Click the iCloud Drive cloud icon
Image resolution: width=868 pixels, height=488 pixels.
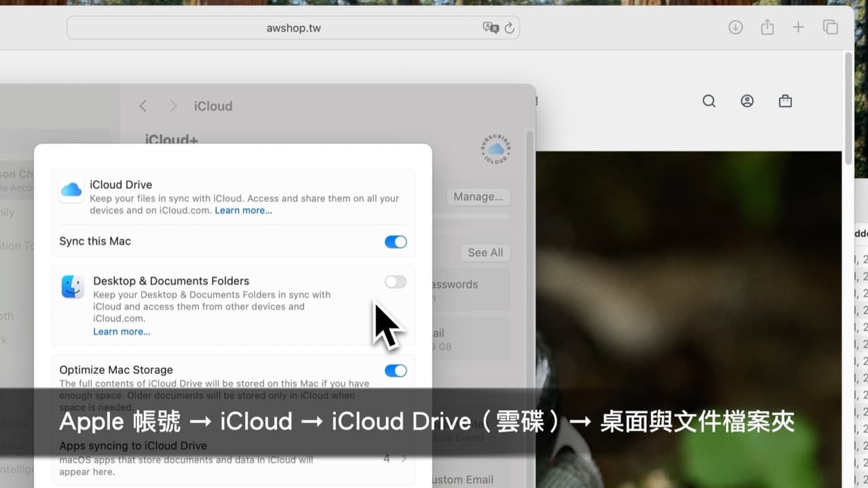[x=71, y=190]
